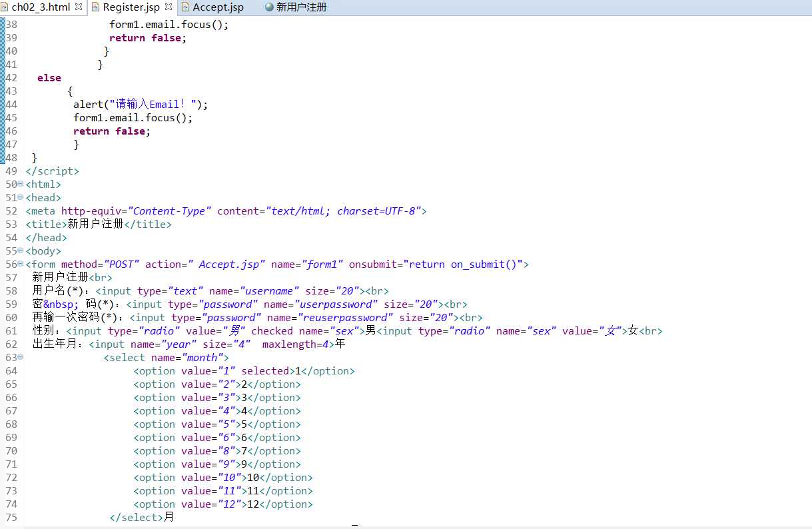
Task: Click the name="username" attribute
Action: pyautogui.click(x=254, y=291)
